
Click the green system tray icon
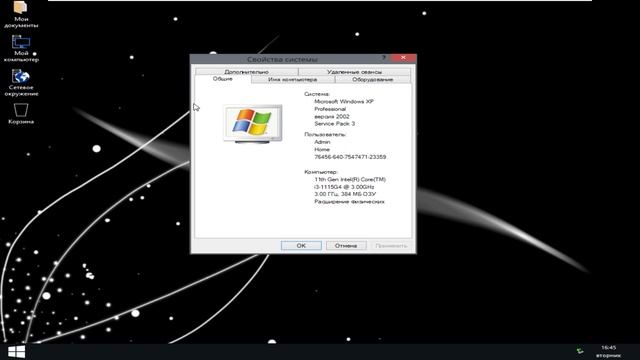[580, 351]
